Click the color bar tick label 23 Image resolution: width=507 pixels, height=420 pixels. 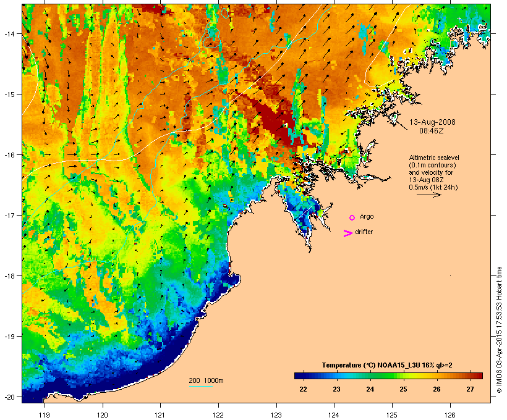(336, 389)
